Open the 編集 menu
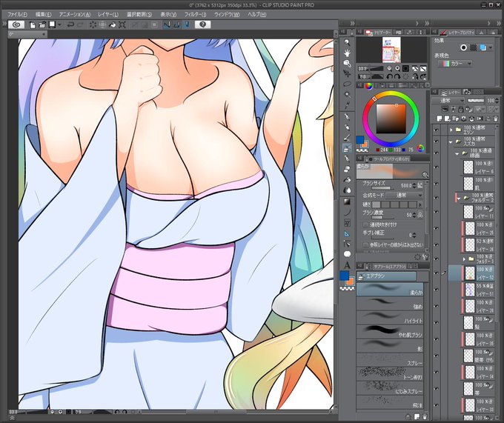 44,15
